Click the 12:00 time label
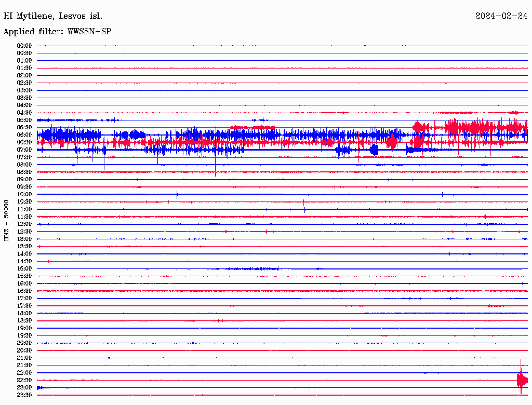 [x=24, y=224]
